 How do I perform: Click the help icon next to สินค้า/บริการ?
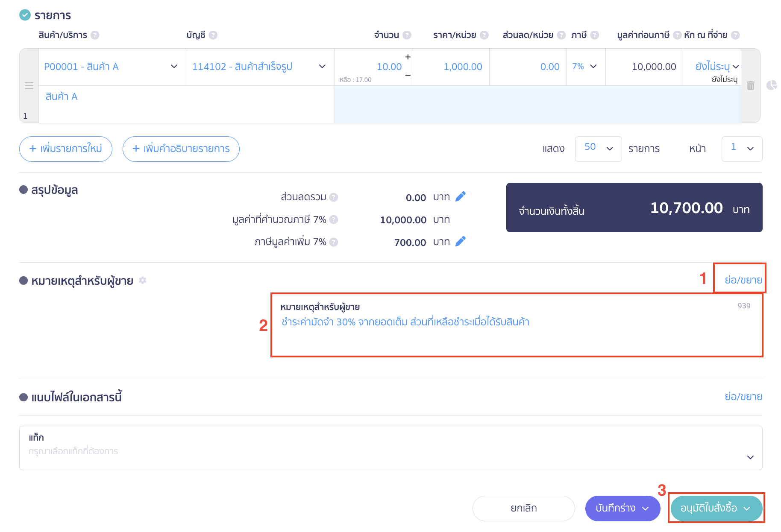pyautogui.click(x=95, y=35)
